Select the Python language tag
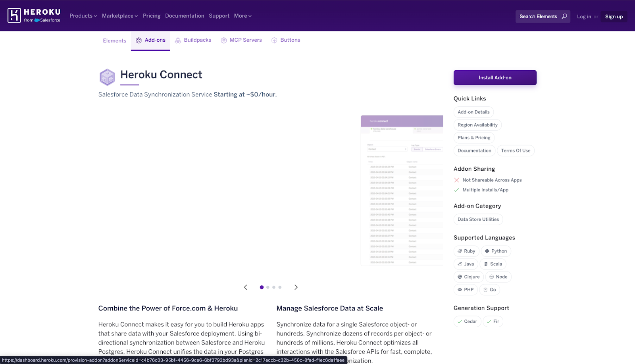This screenshot has height=364, width=635. pos(496,251)
